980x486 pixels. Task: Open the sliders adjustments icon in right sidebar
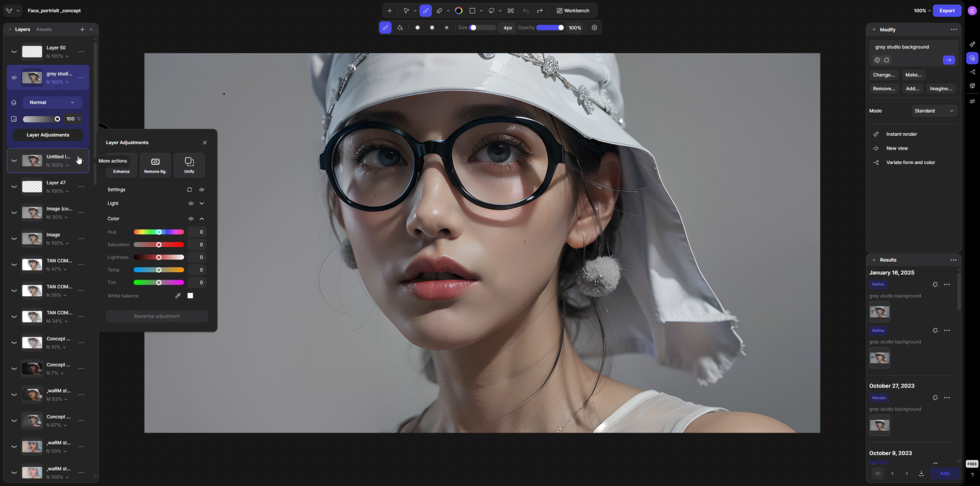tap(972, 101)
